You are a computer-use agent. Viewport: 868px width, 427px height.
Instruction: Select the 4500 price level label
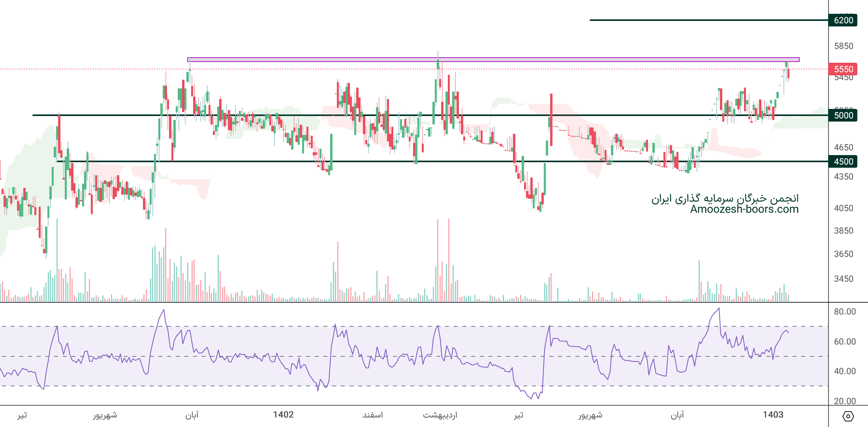pyautogui.click(x=843, y=161)
